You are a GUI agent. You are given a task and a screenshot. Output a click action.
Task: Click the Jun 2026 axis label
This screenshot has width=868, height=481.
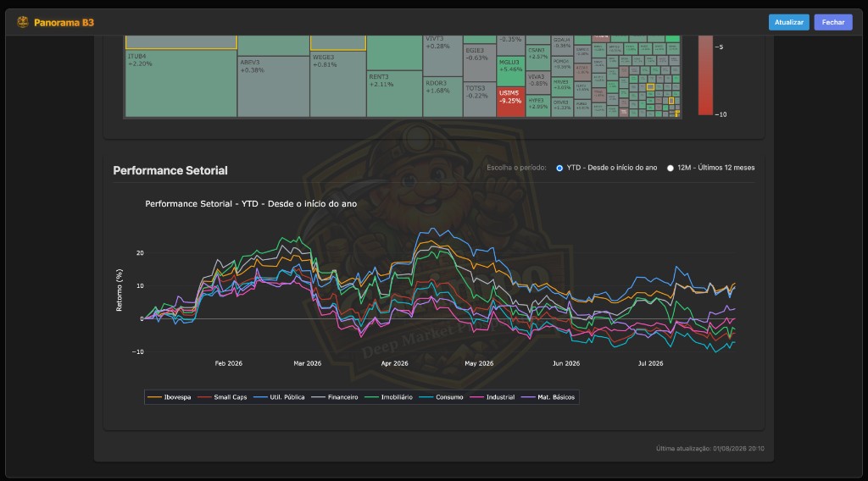[565, 363]
